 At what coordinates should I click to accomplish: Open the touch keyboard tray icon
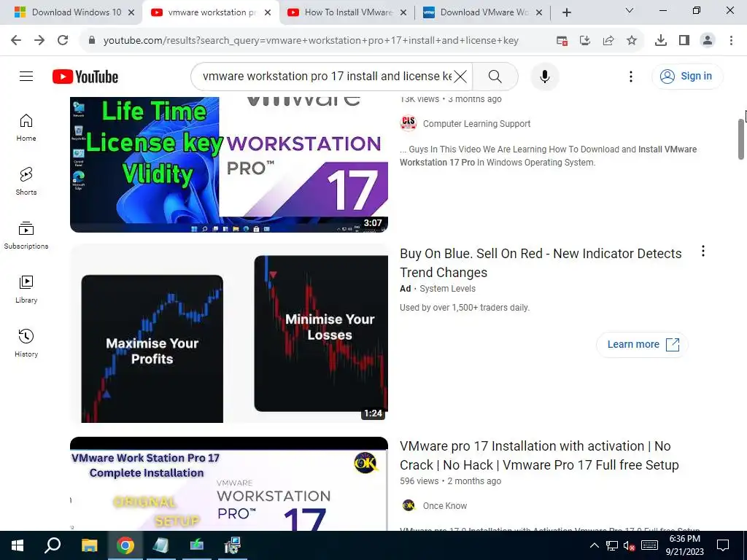pyautogui.click(x=649, y=545)
